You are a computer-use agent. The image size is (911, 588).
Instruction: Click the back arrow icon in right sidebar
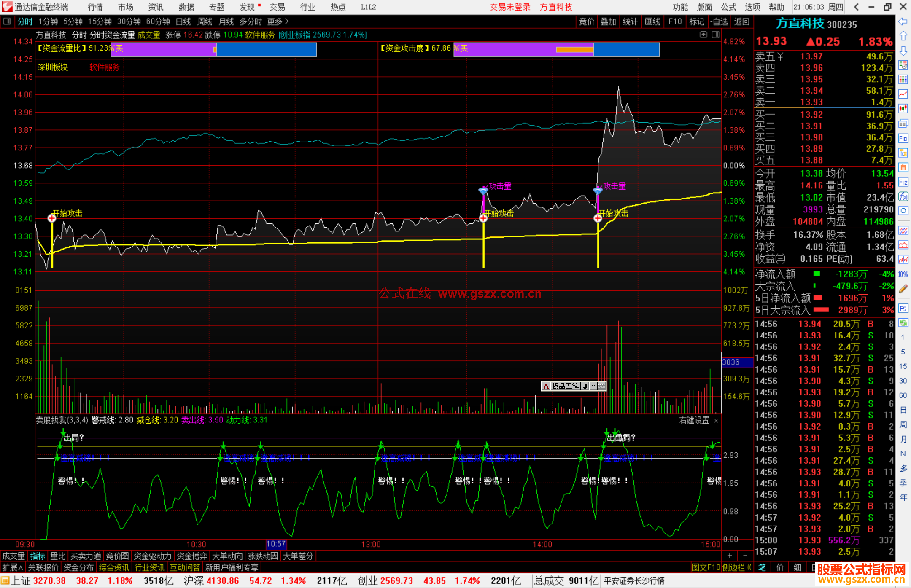click(903, 21)
